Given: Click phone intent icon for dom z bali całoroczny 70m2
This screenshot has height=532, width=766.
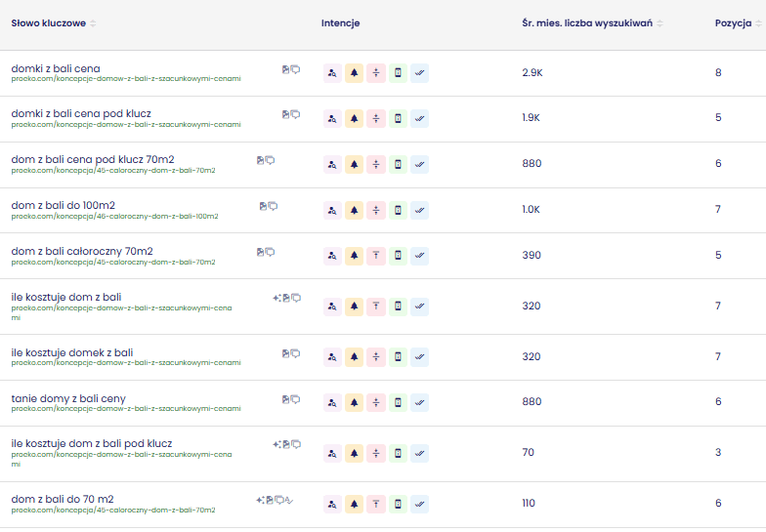Looking at the screenshot, I should 399,256.
